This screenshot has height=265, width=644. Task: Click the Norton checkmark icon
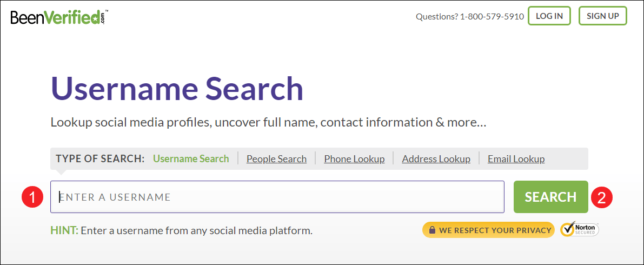click(568, 230)
